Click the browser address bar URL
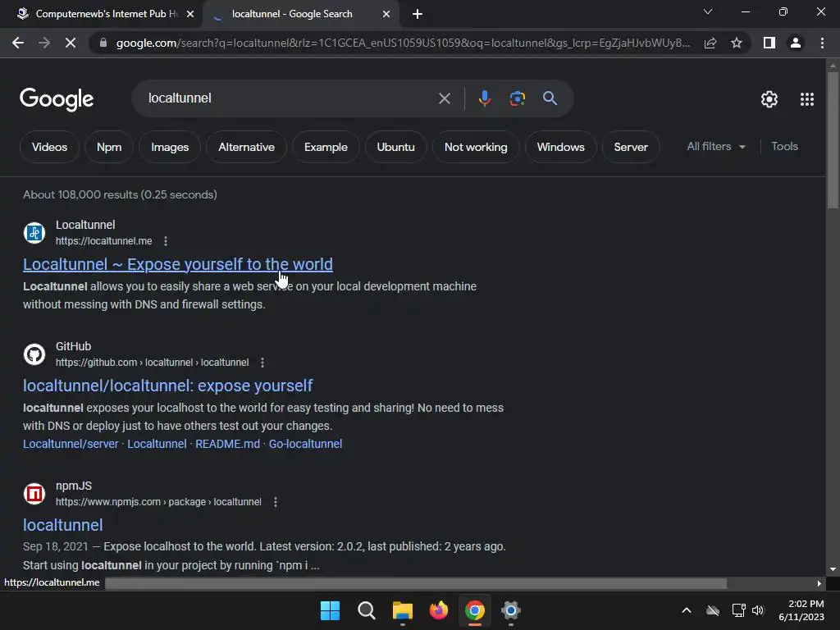 [403, 43]
